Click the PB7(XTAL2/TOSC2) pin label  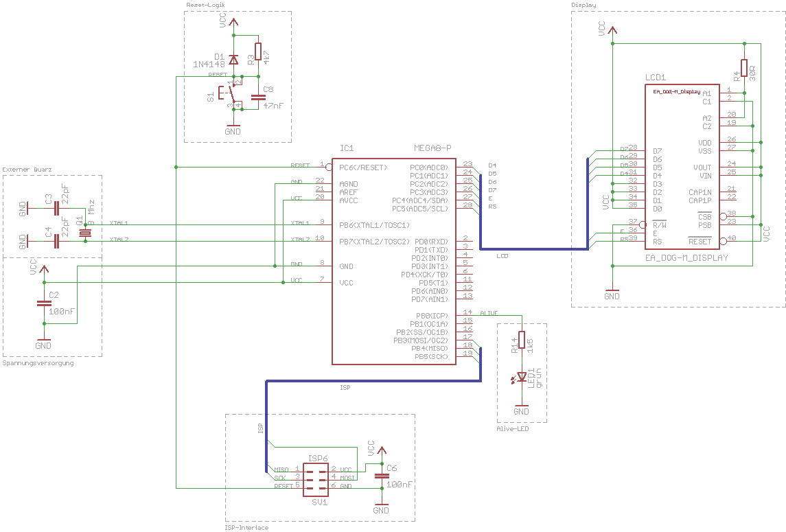coord(374,242)
